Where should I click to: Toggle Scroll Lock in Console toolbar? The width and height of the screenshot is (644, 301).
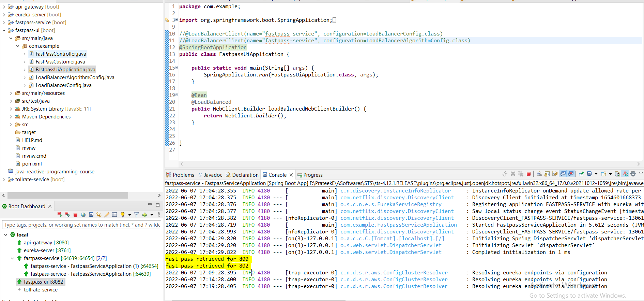coord(547,174)
